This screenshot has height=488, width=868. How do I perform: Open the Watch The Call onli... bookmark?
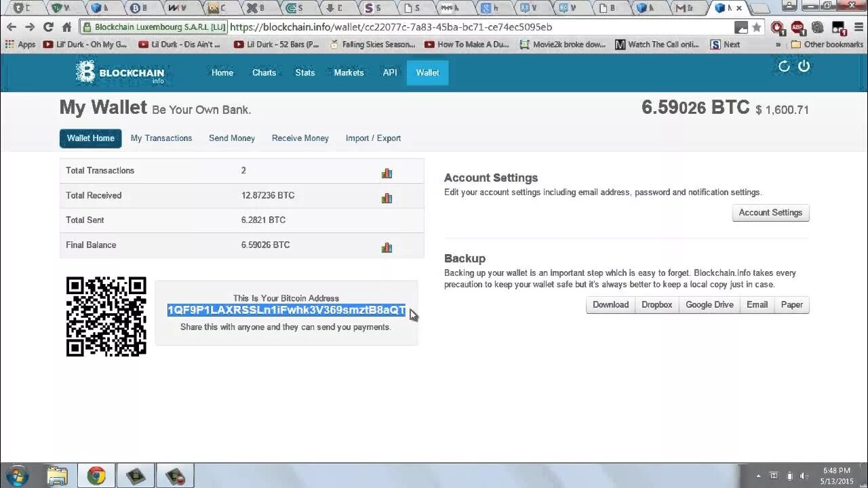click(x=657, y=45)
